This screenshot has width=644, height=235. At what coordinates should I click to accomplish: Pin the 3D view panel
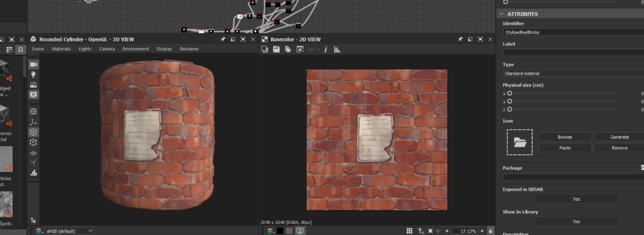point(223,39)
